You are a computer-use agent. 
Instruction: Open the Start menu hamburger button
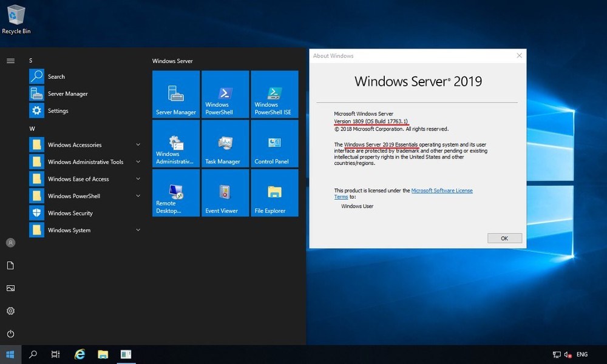pyautogui.click(x=10, y=60)
